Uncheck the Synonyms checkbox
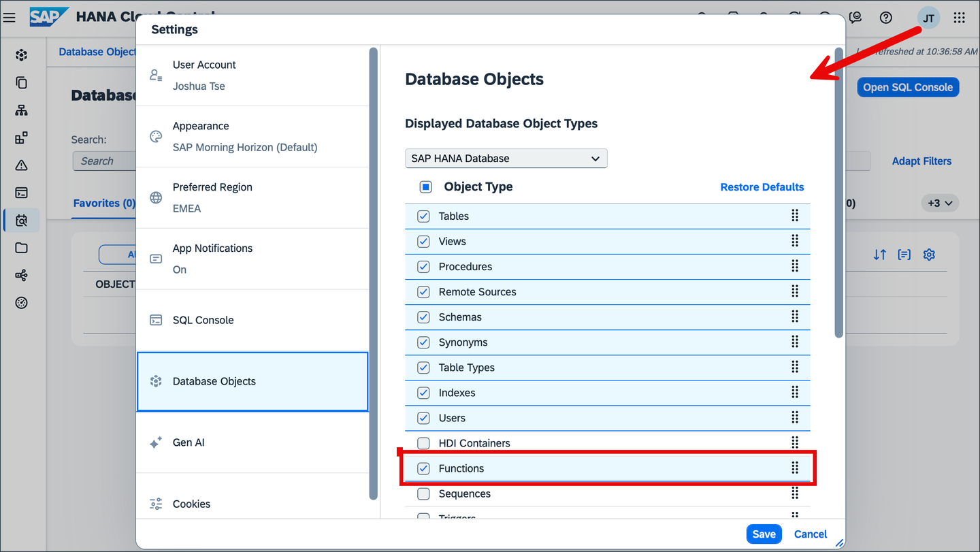Viewport: 980px width, 552px height. click(x=423, y=342)
